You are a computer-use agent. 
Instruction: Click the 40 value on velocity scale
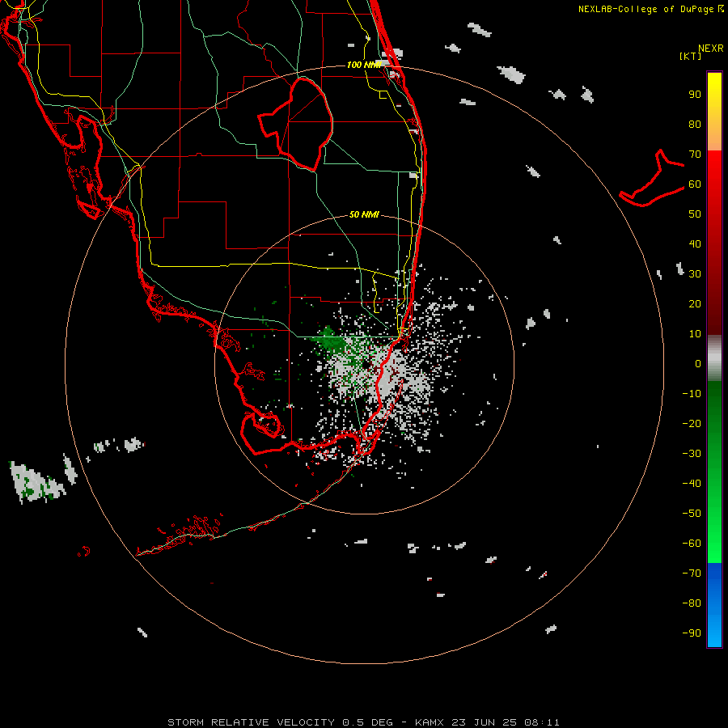[x=695, y=244]
